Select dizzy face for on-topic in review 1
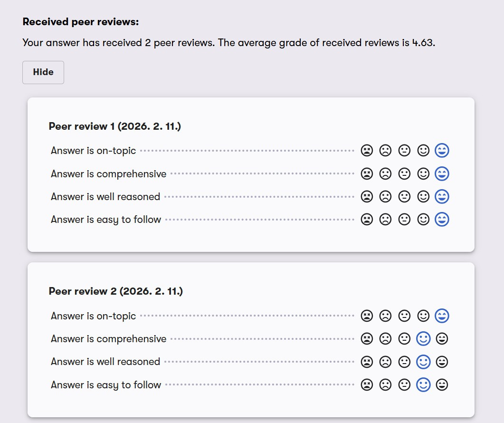 367,150
